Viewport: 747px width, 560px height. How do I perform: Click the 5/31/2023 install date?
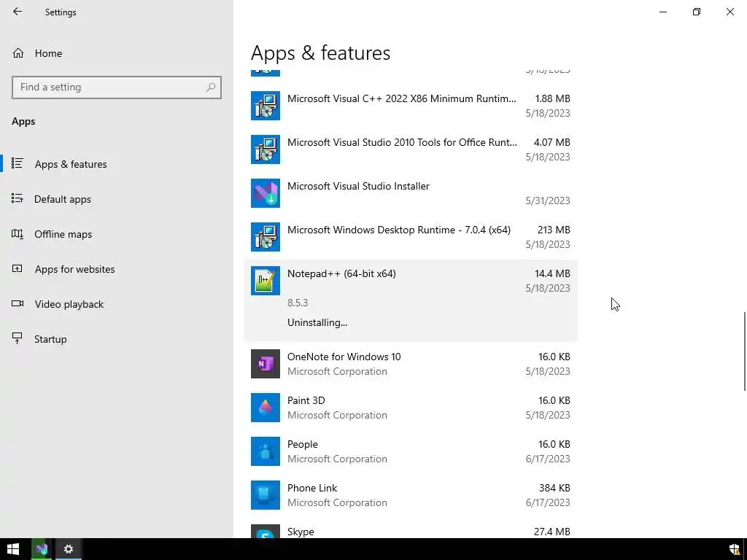(548, 201)
